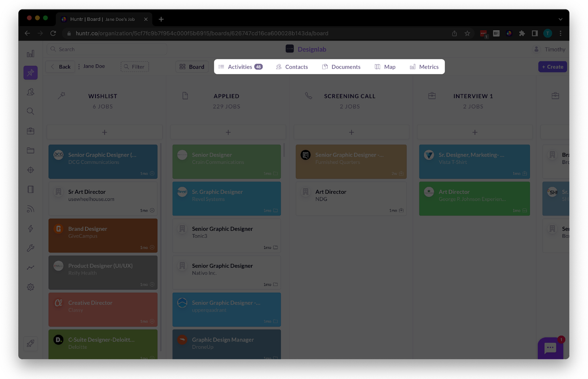Click the lightning bolt icon in sidebar

(31, 229)
